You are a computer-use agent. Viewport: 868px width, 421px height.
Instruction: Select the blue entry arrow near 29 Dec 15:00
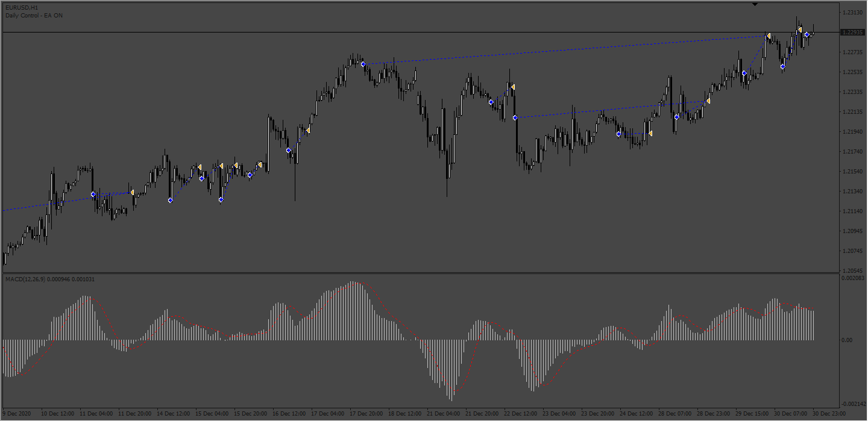744,73
